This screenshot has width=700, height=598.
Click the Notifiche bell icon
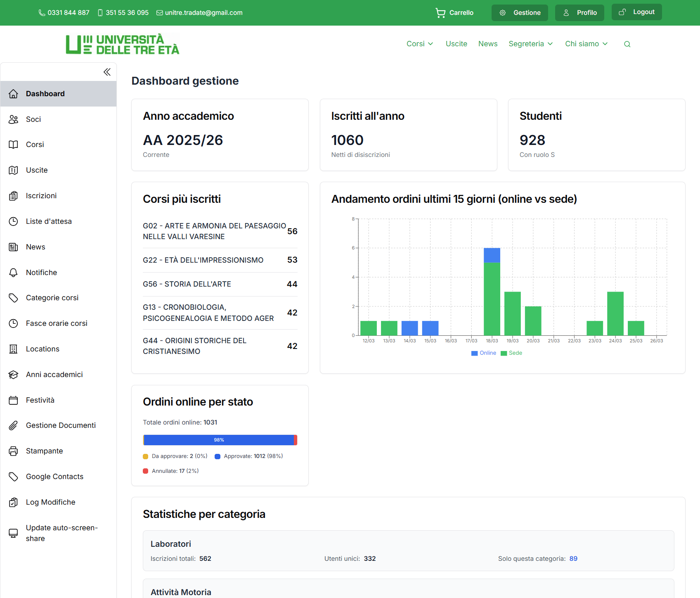(x=14, y=273)
